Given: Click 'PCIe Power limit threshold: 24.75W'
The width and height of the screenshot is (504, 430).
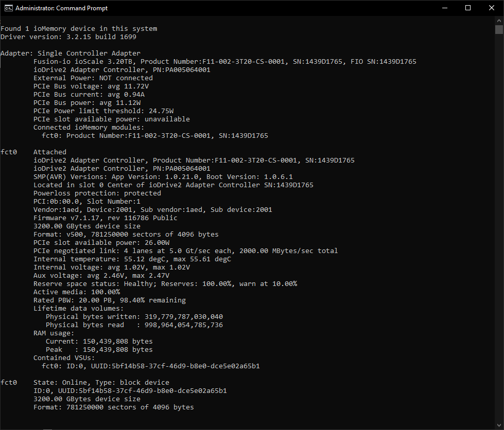Looking at the screenshot, I should [103, 111].
